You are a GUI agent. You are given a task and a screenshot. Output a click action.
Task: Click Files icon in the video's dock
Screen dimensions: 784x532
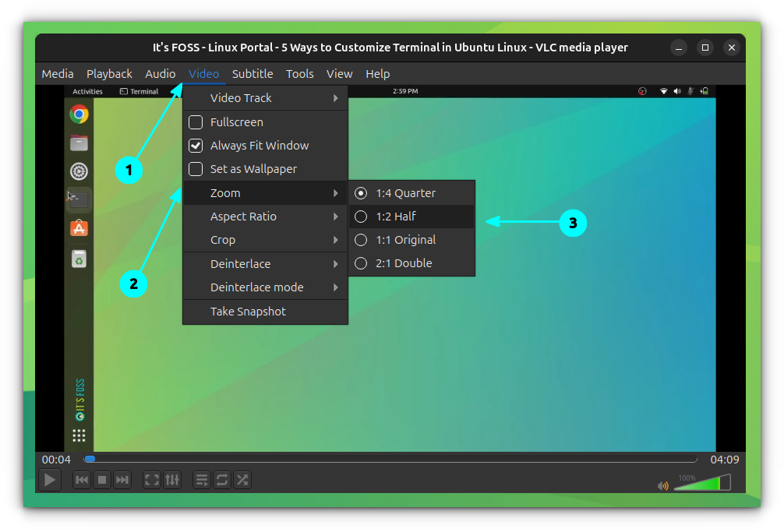79,143
